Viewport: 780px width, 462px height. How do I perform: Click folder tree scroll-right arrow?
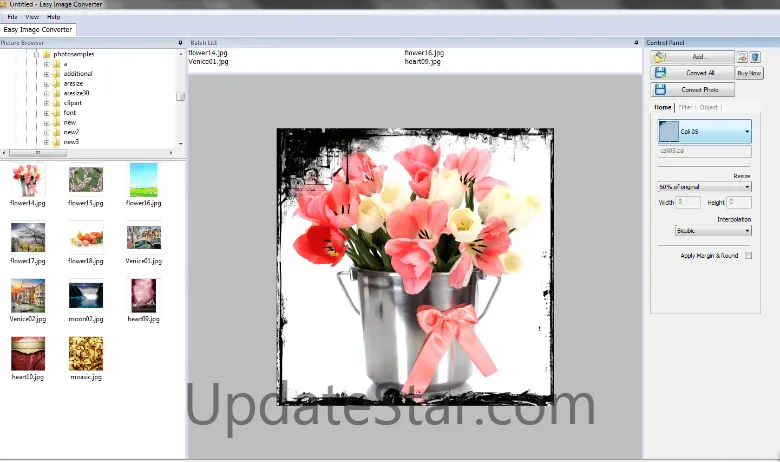[x=171, y=153]
